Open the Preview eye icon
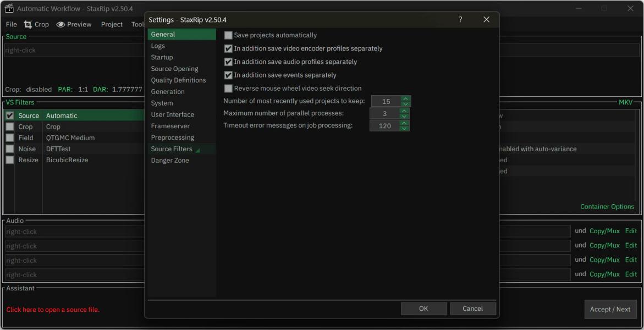The width and height of the screenshot is (644, 330). coord(60,24)
